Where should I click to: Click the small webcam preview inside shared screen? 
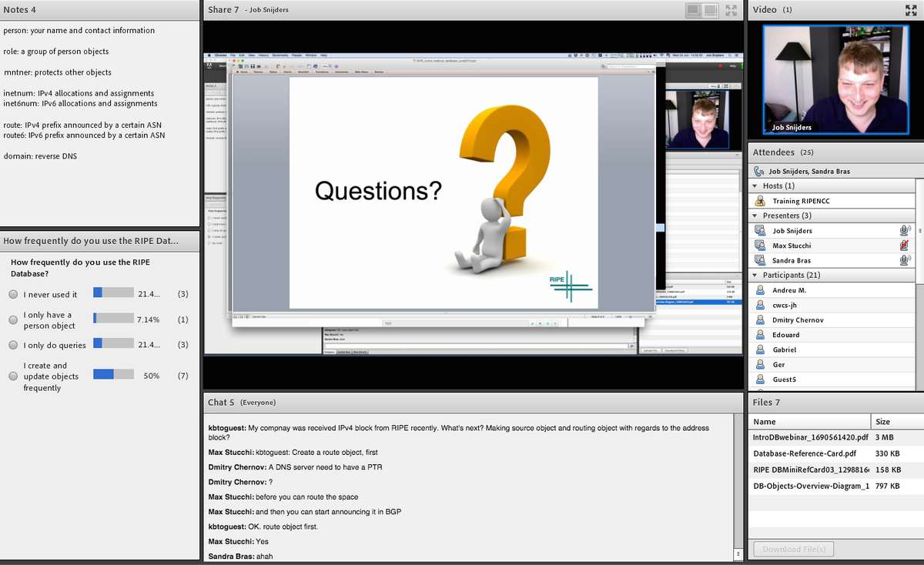coord(697,119)
